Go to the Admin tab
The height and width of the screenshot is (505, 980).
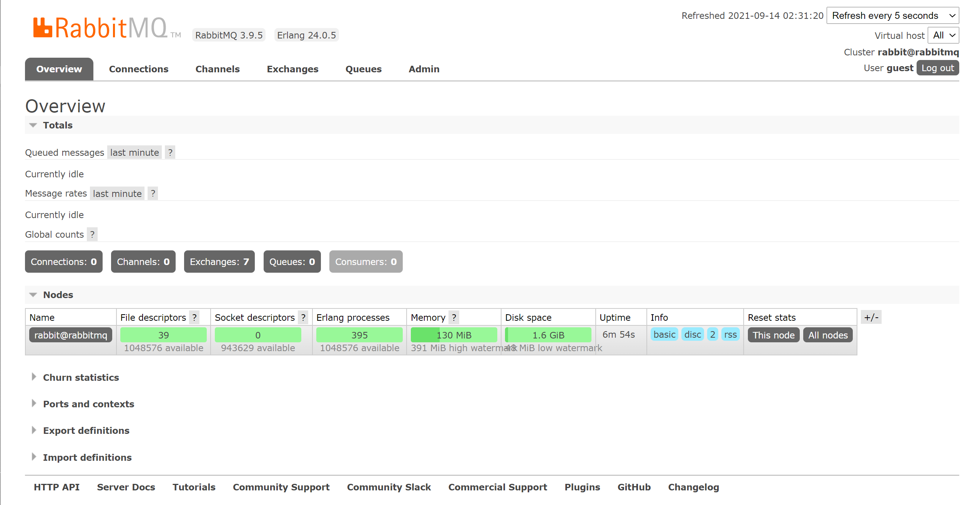pyautogui.click(x=424, y=69)
